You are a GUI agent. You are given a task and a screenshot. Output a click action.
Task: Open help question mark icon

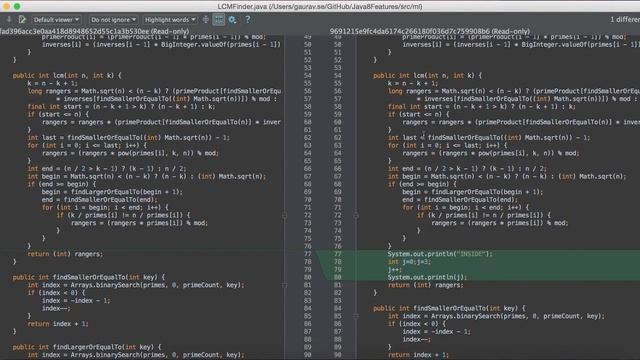[x=247, y=20]
